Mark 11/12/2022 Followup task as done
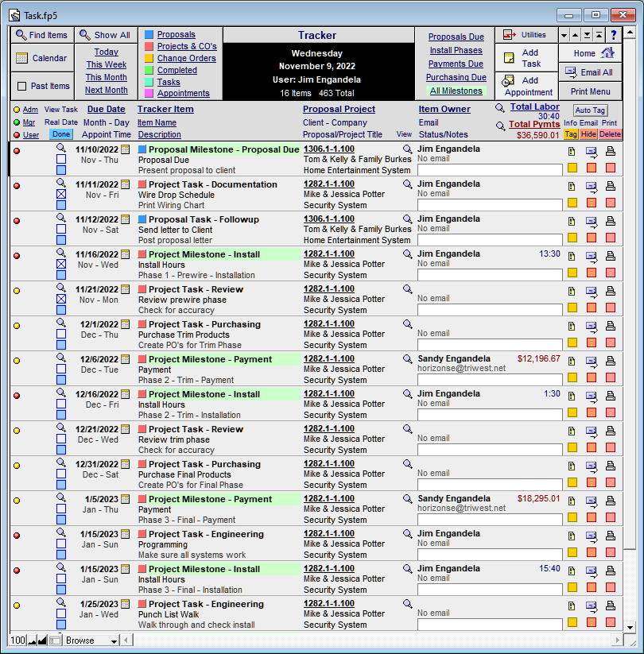This screenshot has height=654, width=644. pos(61,240)
